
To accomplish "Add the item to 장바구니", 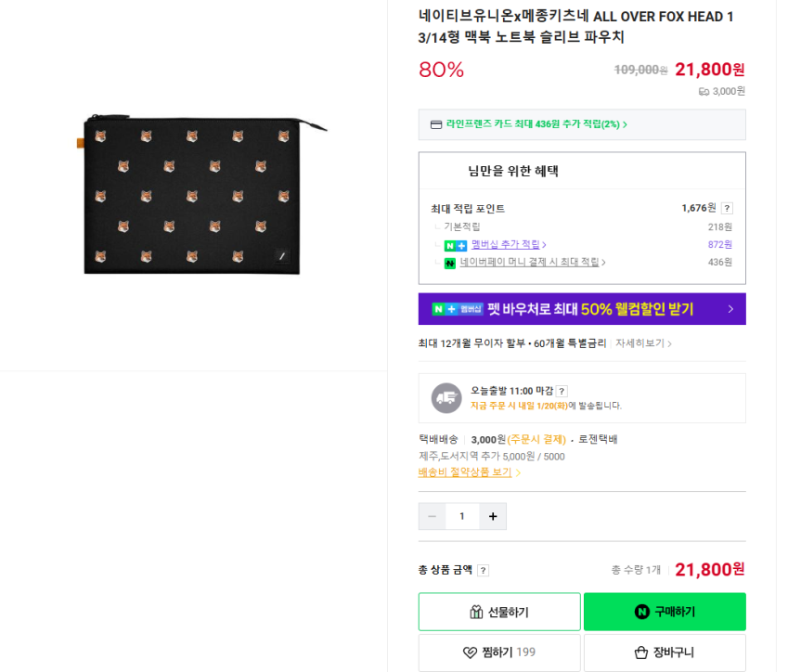I will [665, 653].
